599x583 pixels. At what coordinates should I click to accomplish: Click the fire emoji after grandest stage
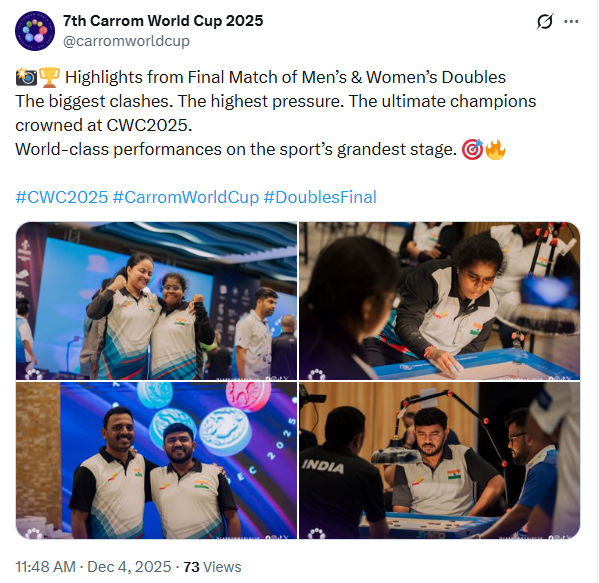495,149
